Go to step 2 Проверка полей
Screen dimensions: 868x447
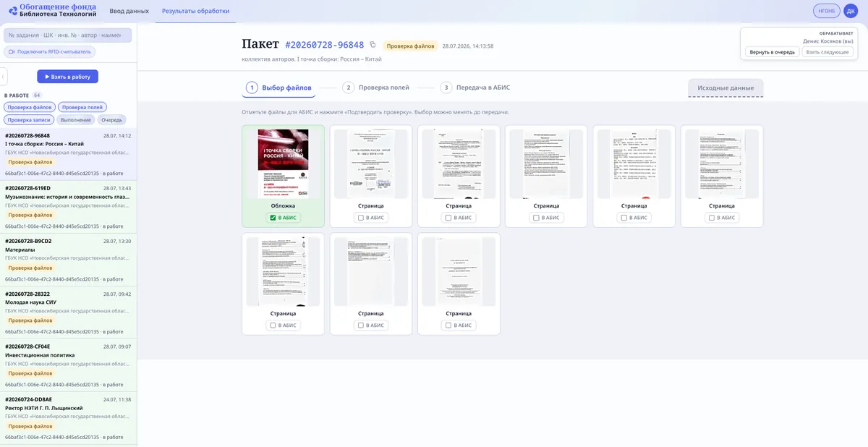click(376, 88)
